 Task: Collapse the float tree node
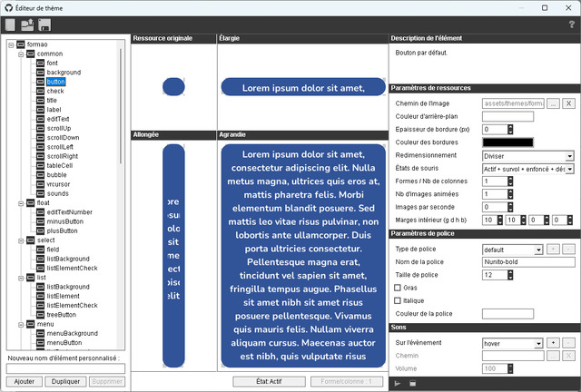coord(21,203)
